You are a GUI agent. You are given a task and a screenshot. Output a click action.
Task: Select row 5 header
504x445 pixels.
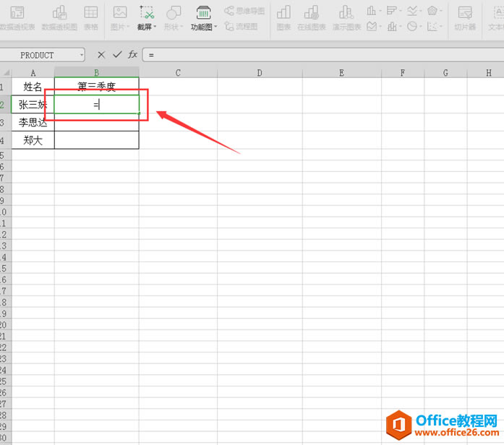[x=6, y=155]
